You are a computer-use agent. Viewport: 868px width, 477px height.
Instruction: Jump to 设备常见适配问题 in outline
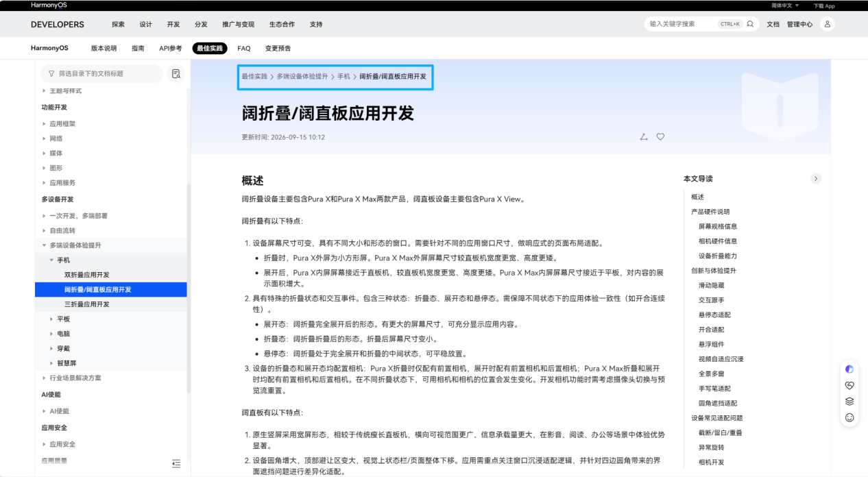coord(716,418)
